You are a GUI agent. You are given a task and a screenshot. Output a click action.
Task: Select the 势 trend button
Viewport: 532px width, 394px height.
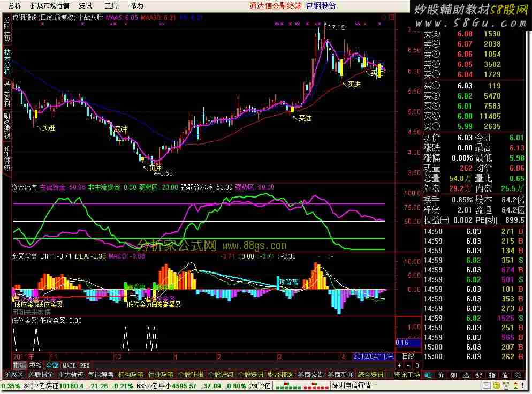click(479, 375)
